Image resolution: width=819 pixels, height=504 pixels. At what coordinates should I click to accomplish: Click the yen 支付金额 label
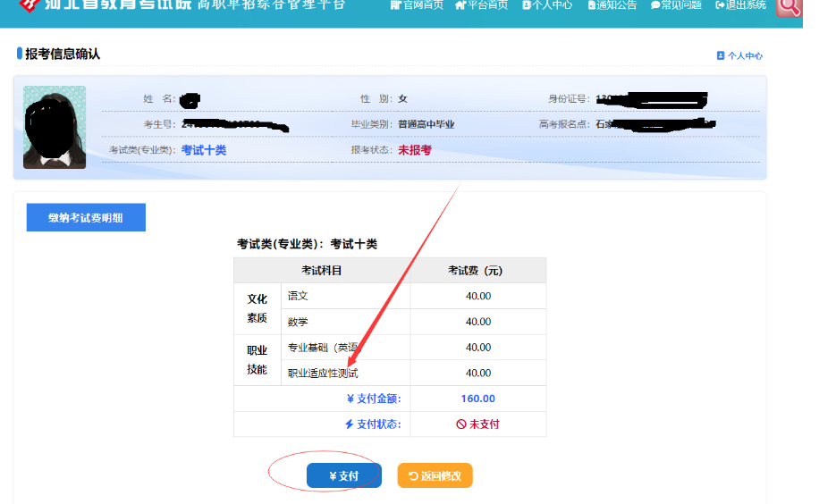373,399
